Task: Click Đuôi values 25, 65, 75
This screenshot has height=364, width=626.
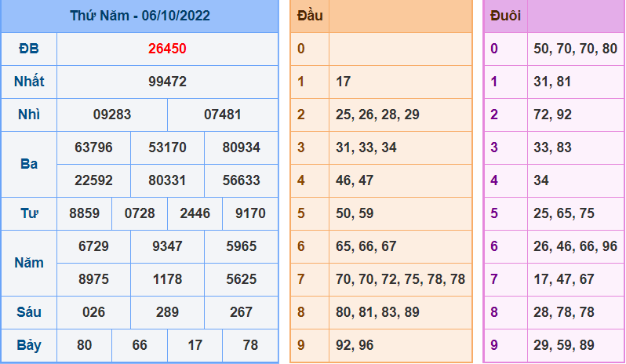Action: coord(564,213)
